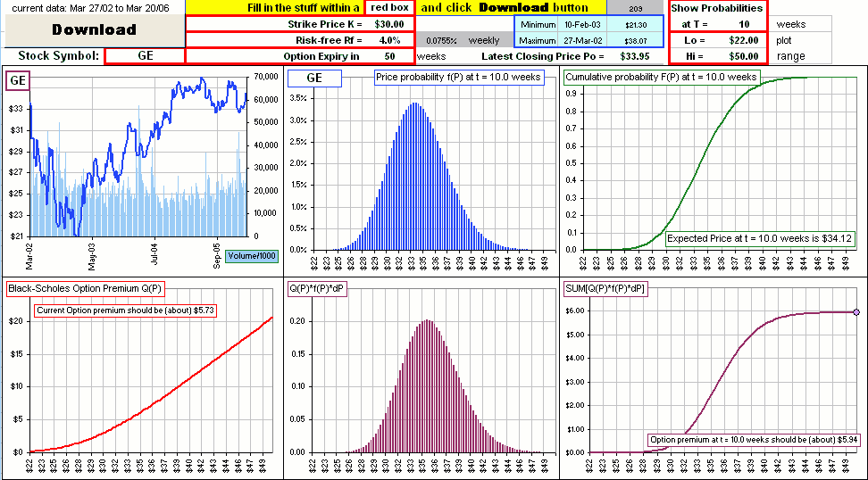
Task: Click the Minimum date 10-Feb-03
Action: (x=581, y=25)
